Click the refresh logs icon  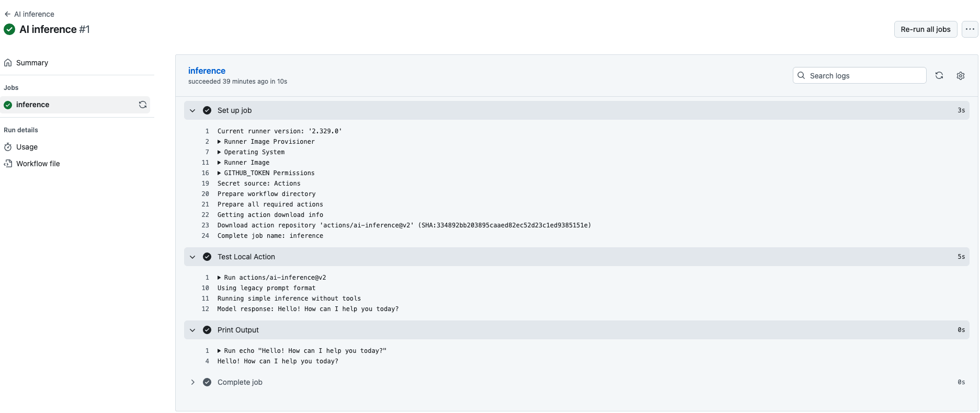pos(939,76)
